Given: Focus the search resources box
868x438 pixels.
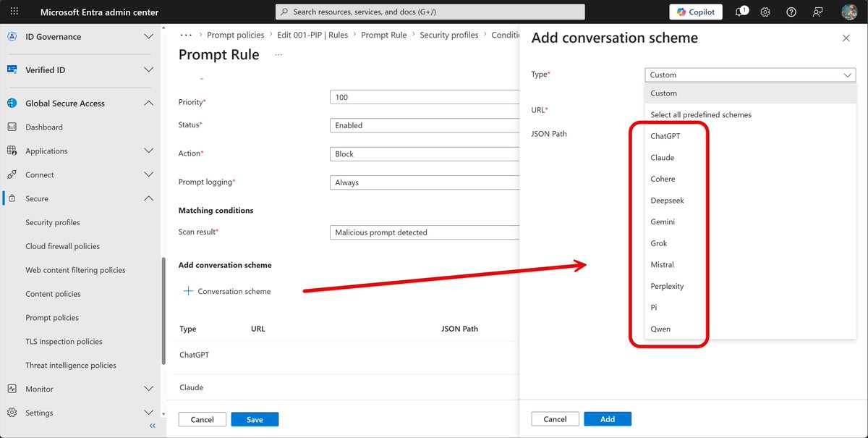Looking at the screenshot, I should [430, 12].
